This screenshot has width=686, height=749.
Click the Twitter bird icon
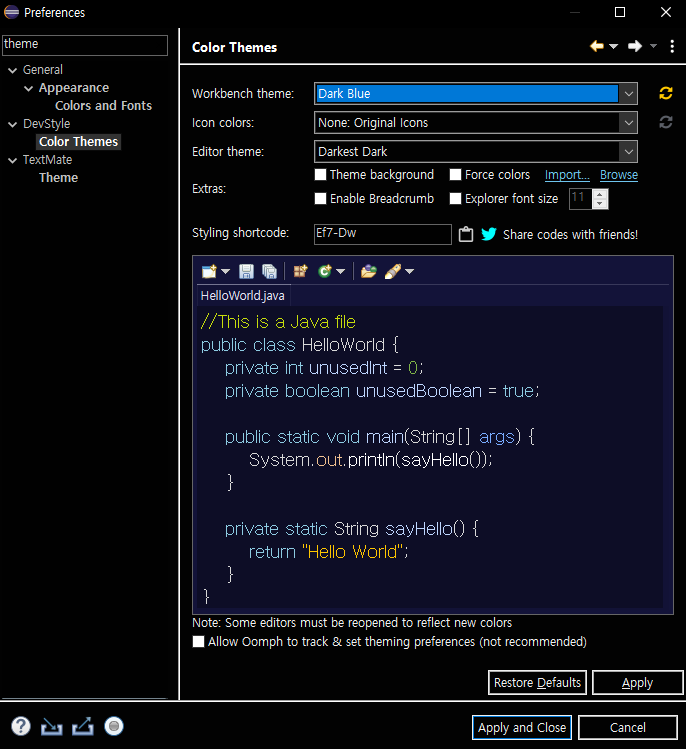click(x=489, y=234)
